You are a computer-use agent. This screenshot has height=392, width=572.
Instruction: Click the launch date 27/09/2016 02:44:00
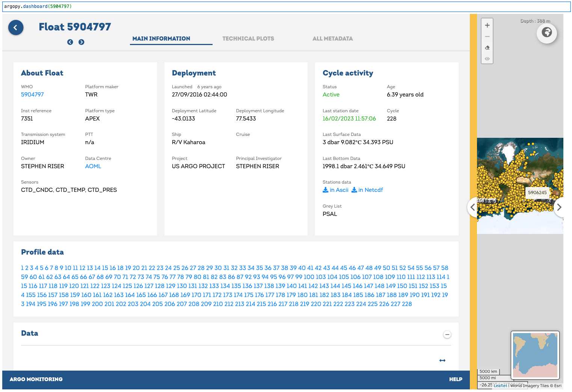[199, 95]
